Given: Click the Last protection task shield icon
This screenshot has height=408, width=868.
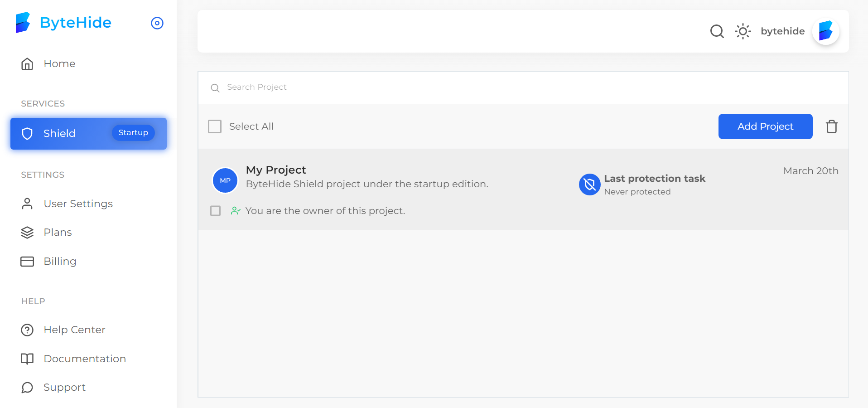Looking at the screenshot, I should pos(589,185).
